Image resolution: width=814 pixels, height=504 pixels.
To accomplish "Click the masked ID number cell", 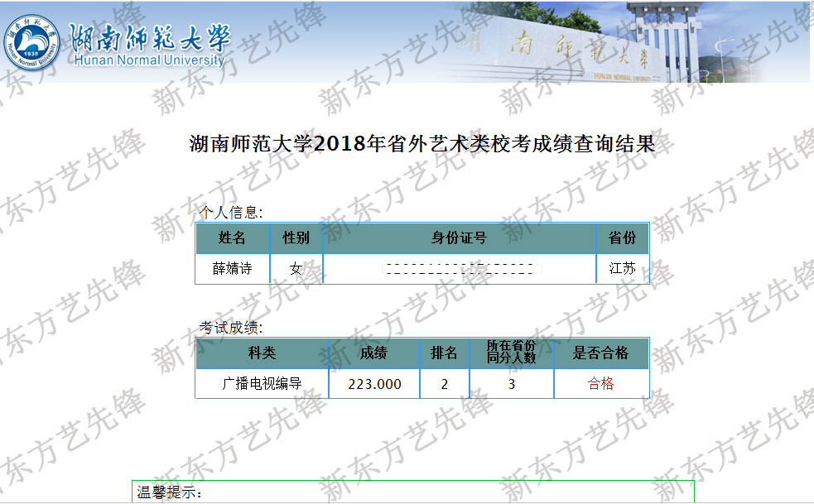I will (460, 268).
